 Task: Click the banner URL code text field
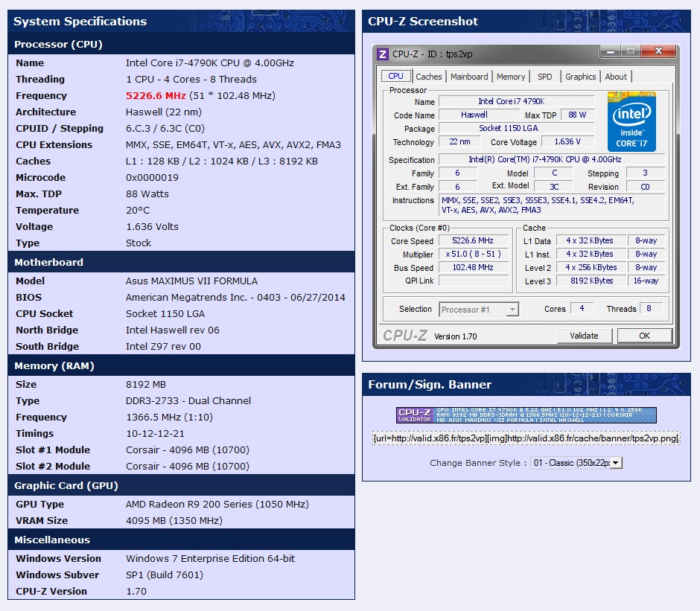[x=526, y=438]
